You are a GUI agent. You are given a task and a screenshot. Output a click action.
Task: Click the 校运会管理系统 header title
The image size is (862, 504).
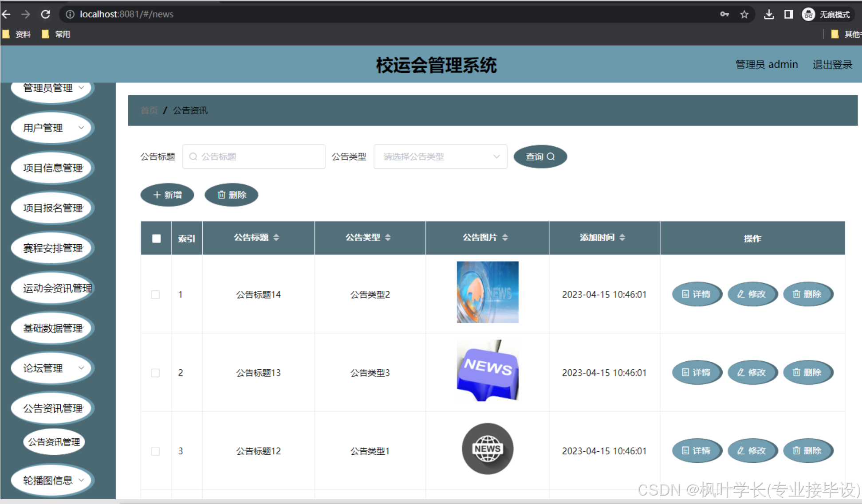(x=436, y=65)
